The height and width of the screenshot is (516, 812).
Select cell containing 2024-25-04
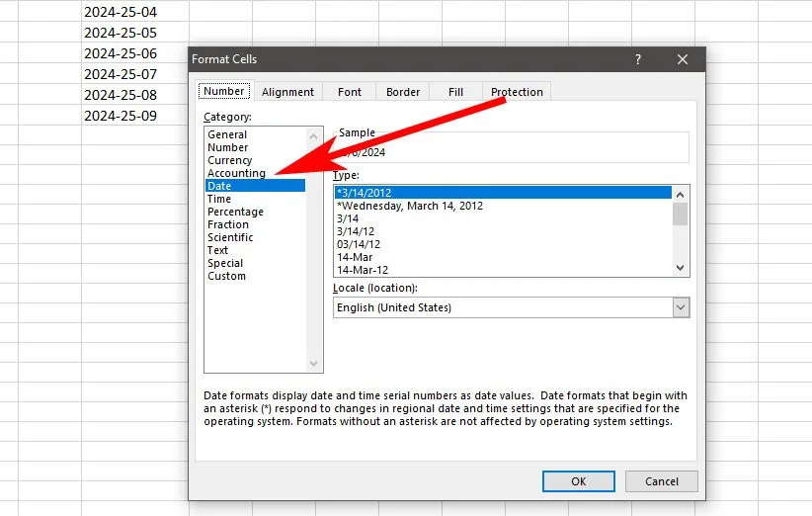[x=121, y=13]
